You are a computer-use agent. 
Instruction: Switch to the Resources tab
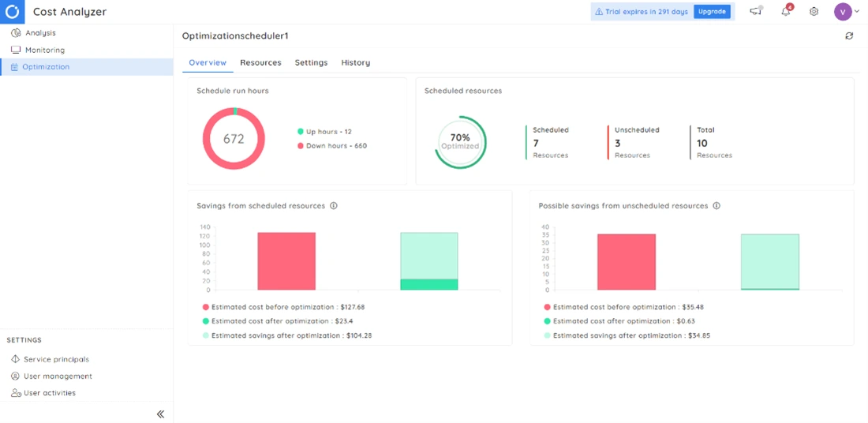[x=260, y=62]
